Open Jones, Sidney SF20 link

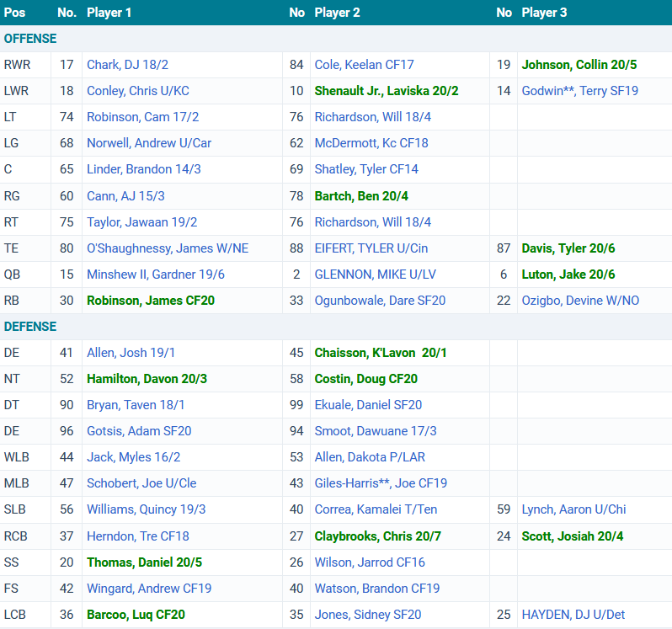[368, 616]
